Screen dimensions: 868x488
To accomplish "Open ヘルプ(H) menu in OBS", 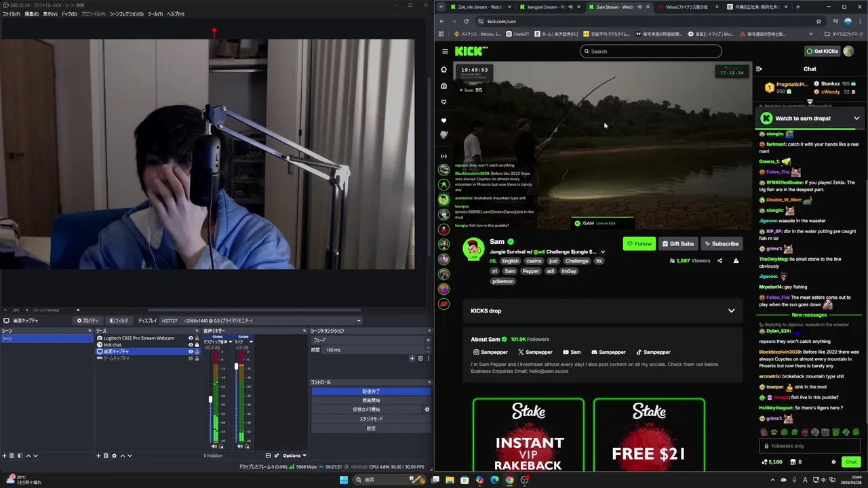I will click(x=176, y=14).
